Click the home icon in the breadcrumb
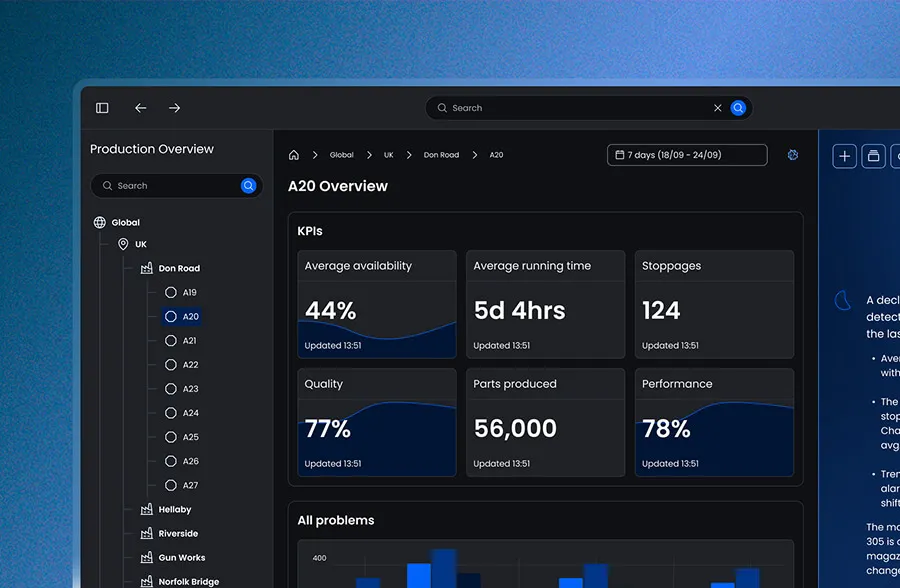This screenshot has width=900, height=588. point(294,155)
